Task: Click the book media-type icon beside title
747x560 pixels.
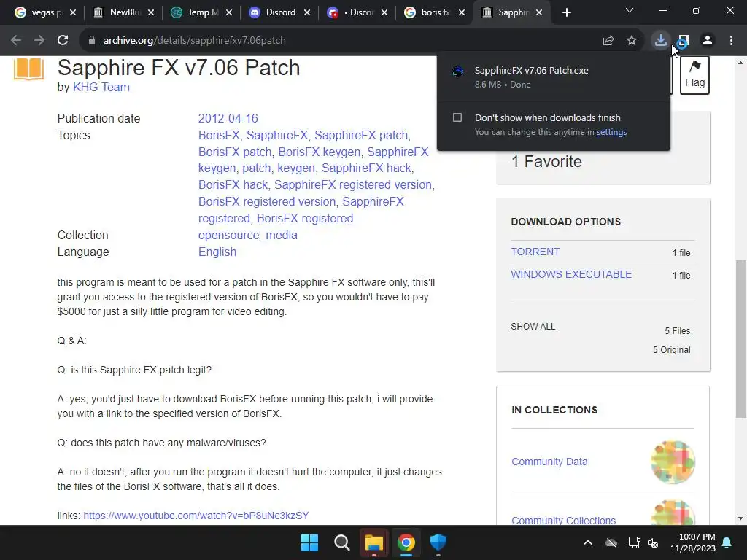Action: click(x=28, y=69)
